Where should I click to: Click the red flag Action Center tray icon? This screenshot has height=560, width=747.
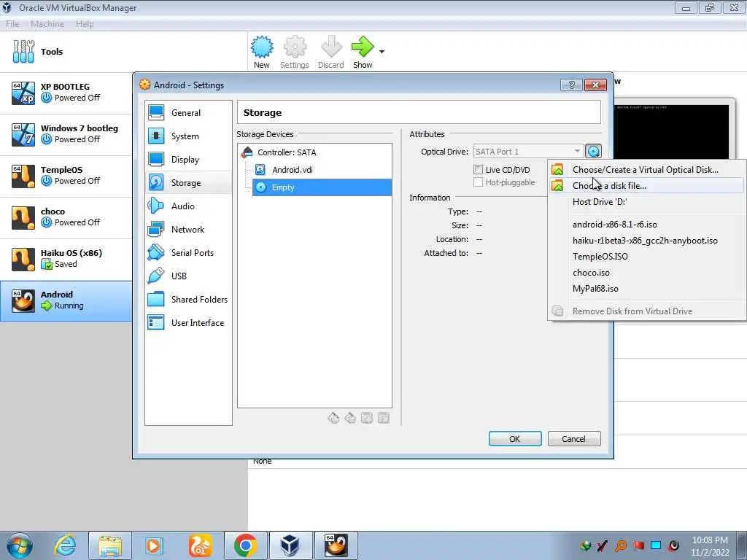638,545
